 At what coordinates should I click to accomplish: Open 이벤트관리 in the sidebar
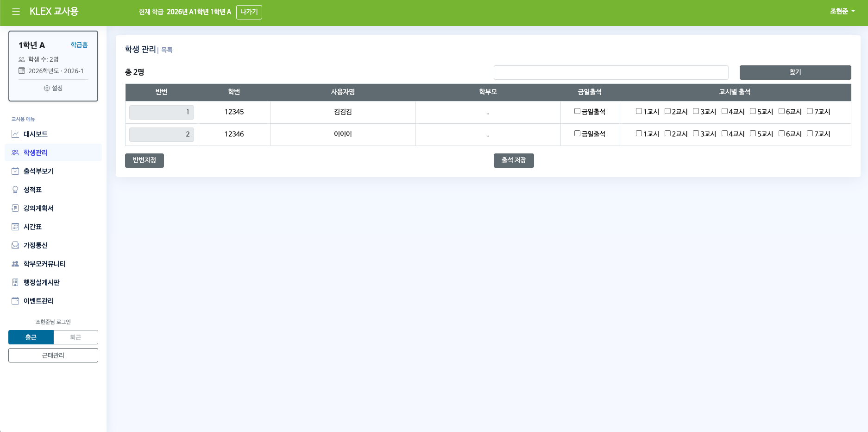(38, 301)
